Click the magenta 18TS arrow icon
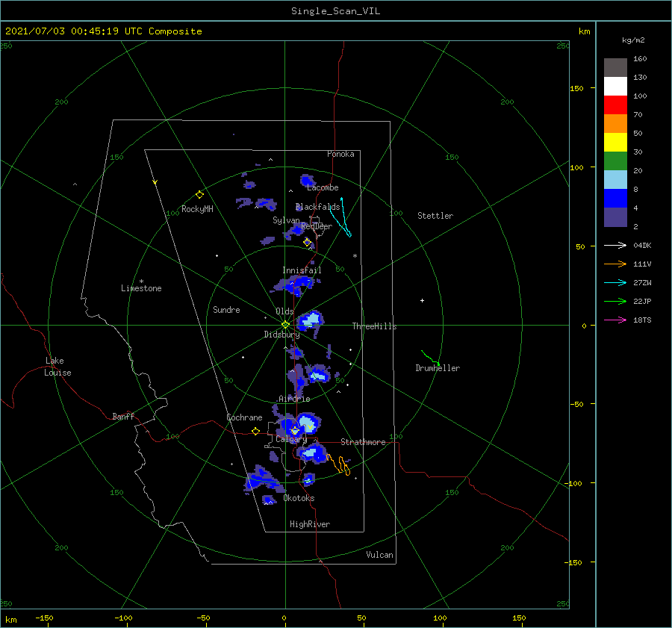The width and height of the screenshot is (672, 628). pyautogui.click(x=615, y=320)
